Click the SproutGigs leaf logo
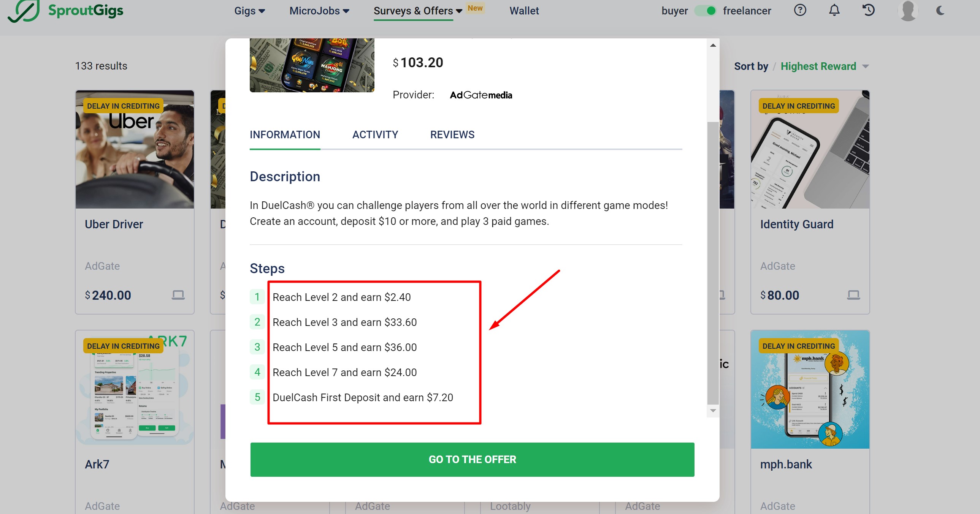The height and width of the screenshot is (514, 980). [24, 11]
